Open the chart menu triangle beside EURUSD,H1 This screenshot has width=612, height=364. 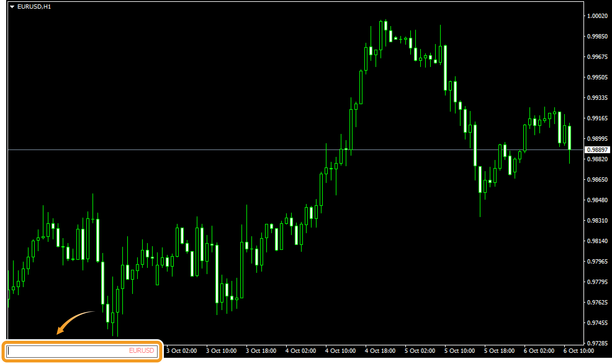click(12, 7)
